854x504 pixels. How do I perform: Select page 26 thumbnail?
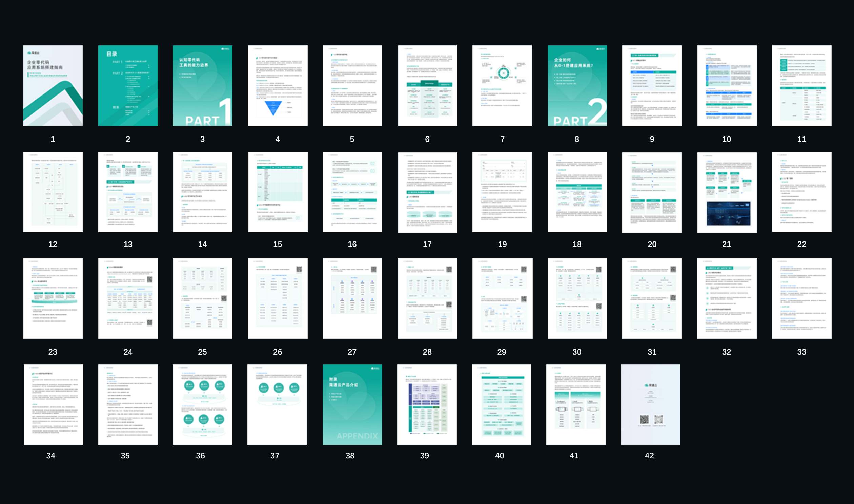pos(278,298)
